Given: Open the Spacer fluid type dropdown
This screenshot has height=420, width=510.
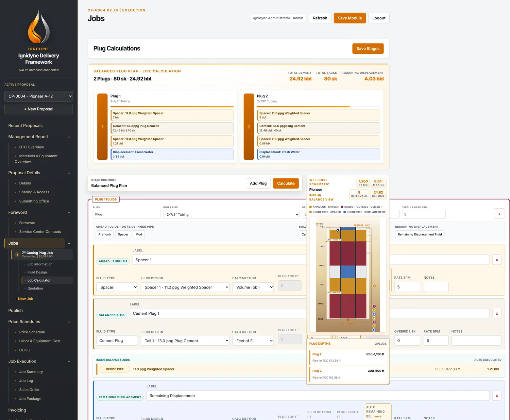Looking at the screenshot, I should tap(117, 287).
